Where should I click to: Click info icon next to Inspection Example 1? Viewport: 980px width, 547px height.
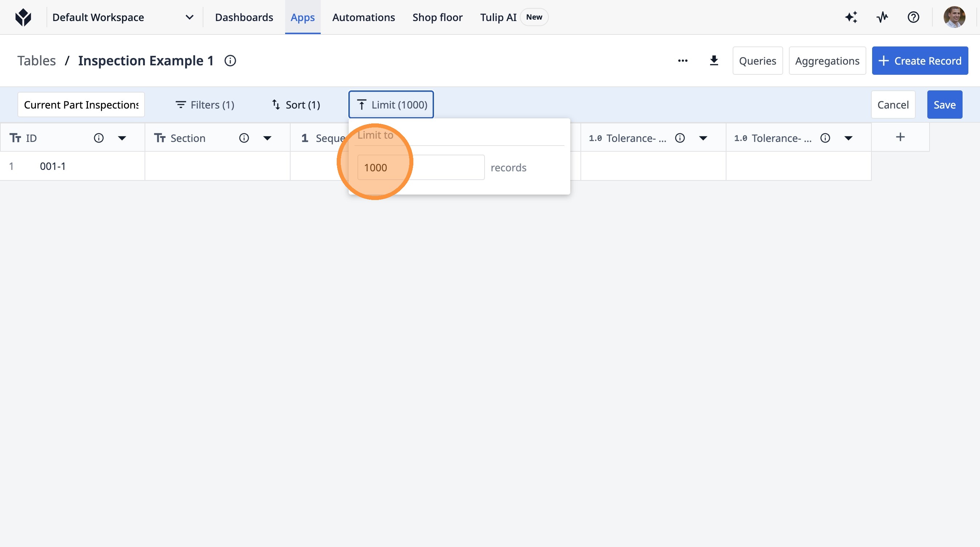[x=230, y=61]
